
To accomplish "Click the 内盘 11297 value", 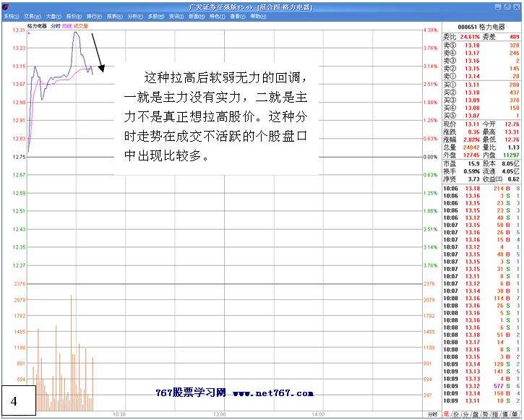I will pos(511,155).
